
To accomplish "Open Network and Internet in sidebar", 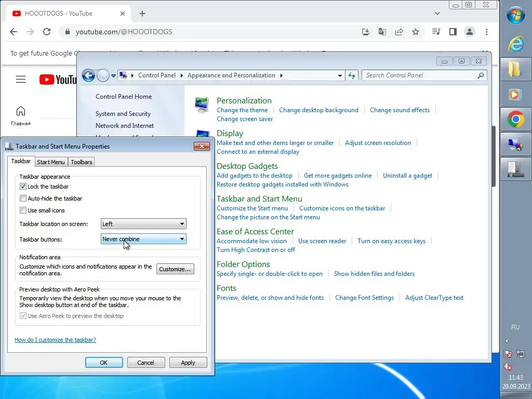I will tap(125, 126).
